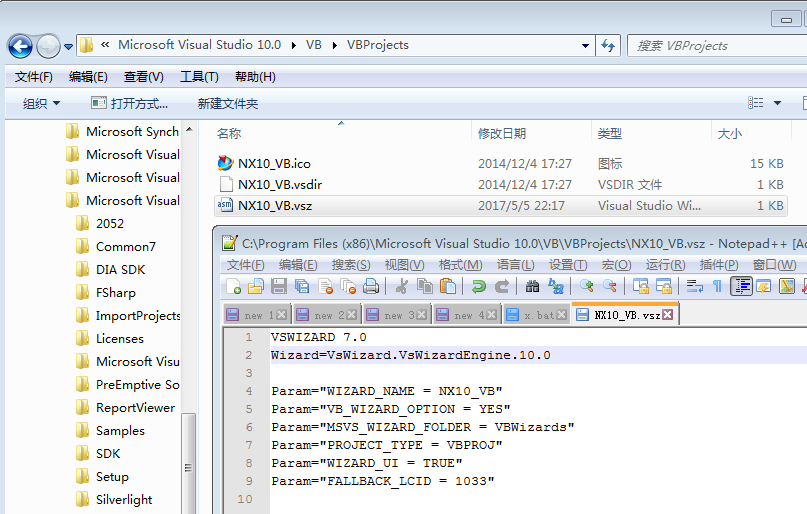Image resolution: width=807 pixels, height=514 pixels.
Task: Click the change view icon in Explorer
Action: click(x=756, y=103)
